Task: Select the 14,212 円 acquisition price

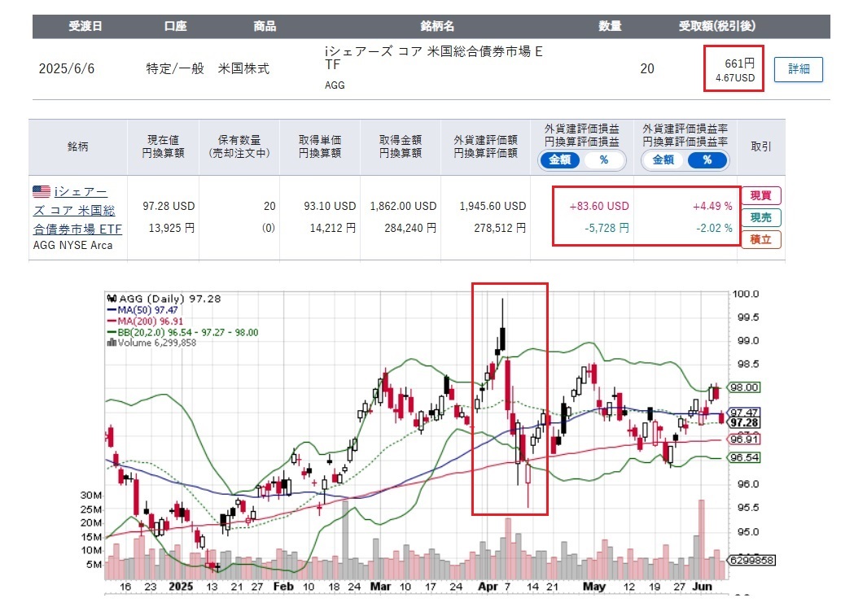Action: coord(333,228)
